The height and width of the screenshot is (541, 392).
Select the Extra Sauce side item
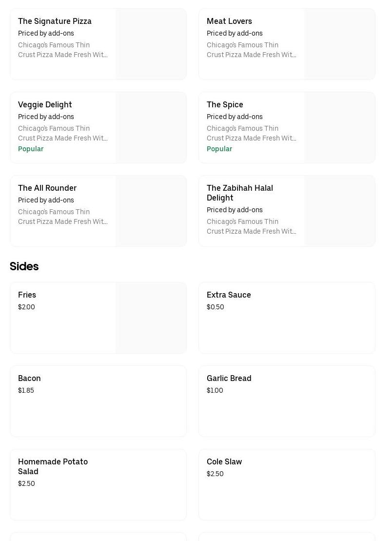point(229,295)
